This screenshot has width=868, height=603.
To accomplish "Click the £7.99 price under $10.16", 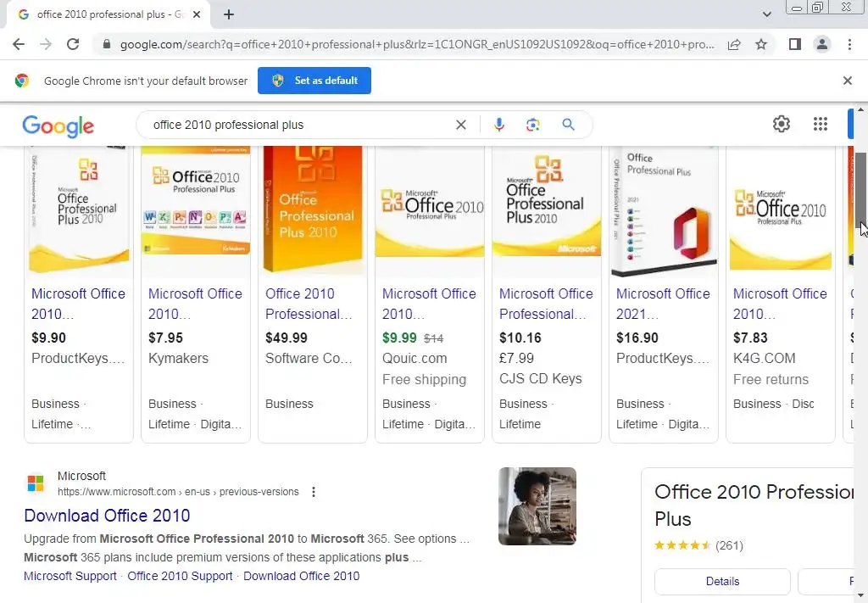I will point(516,358).
